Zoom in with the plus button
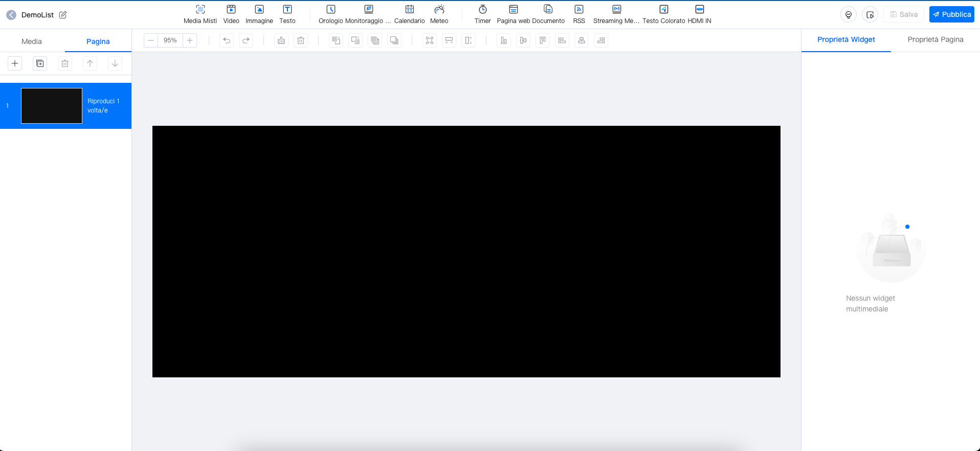Screen dimensions: 980x451 190,40
